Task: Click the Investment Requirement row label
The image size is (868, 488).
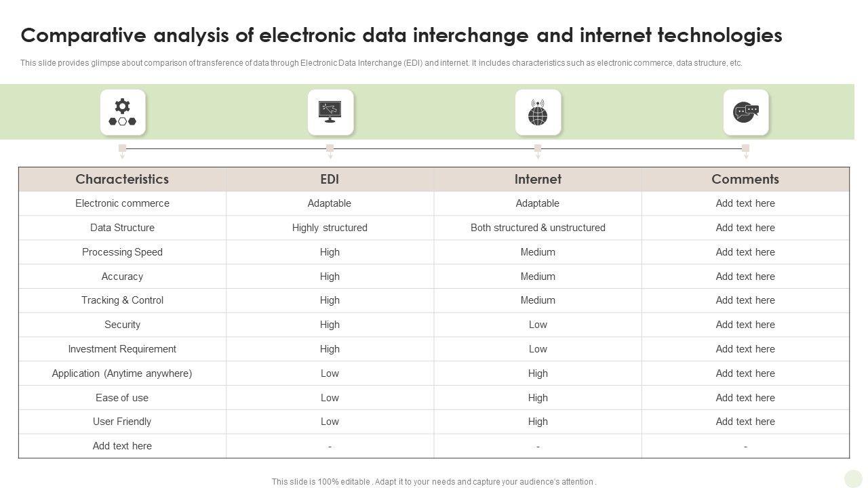Action: click(122, 349)
